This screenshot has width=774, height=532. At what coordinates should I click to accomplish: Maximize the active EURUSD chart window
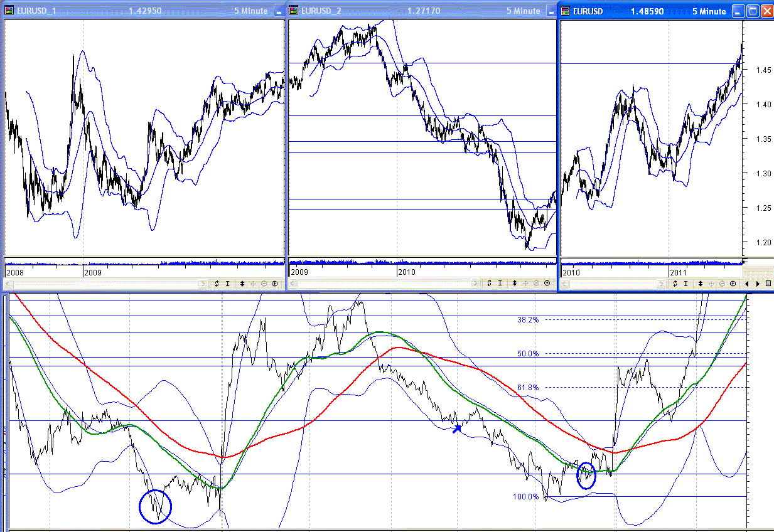tap(753, 11)
